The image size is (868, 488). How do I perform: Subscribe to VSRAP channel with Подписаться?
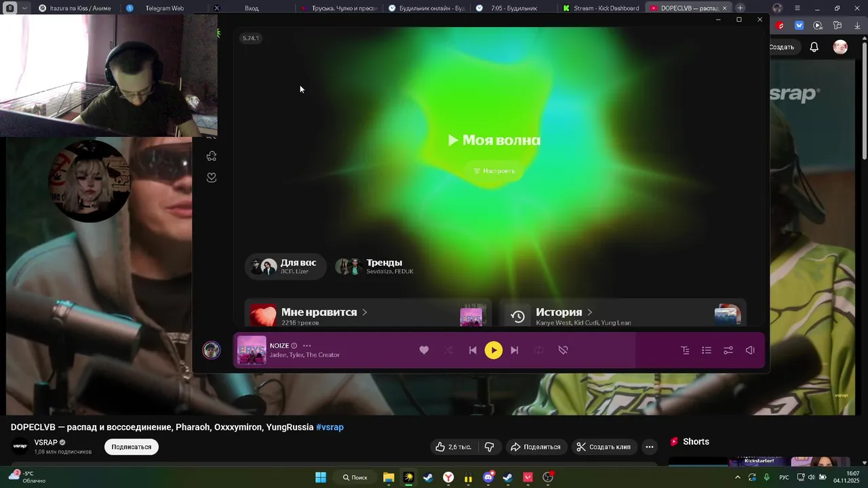132,447
